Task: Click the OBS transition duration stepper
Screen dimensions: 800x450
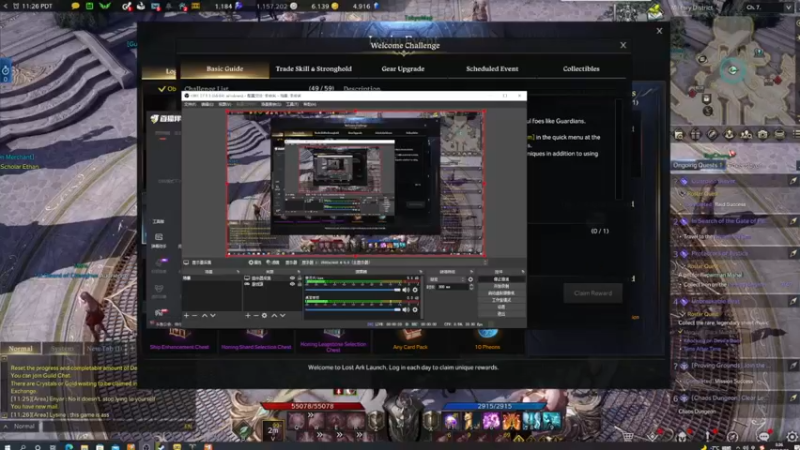Action: pyautogui.click(x=471, y=287)
